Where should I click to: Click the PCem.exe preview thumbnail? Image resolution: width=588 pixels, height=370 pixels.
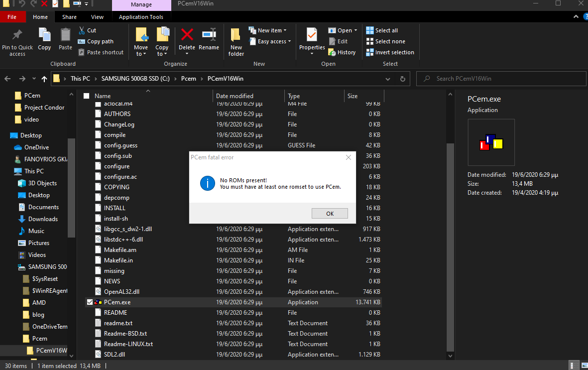click(491, 142)
